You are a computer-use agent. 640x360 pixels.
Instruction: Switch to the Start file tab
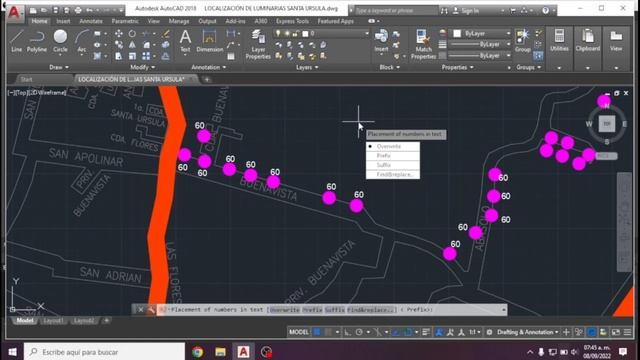tap(27, 79)
